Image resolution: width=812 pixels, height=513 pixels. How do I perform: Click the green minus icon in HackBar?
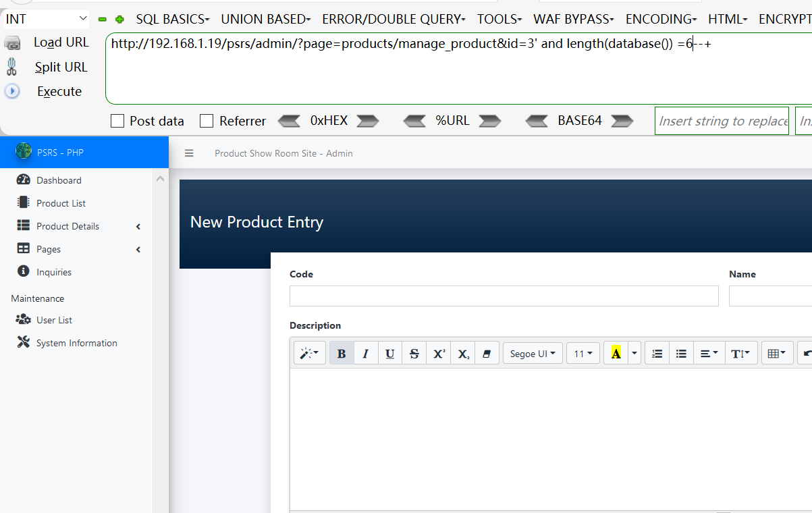(x=103, y=20)
